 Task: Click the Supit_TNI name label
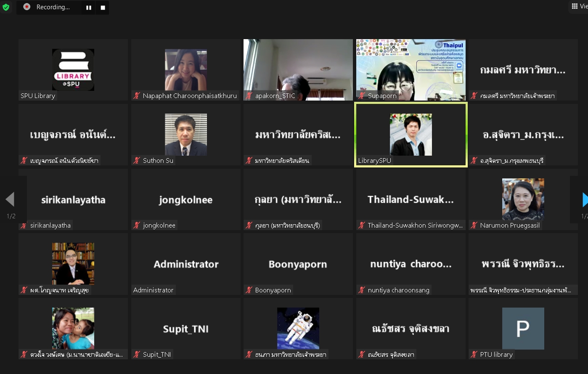pos(157,354)
